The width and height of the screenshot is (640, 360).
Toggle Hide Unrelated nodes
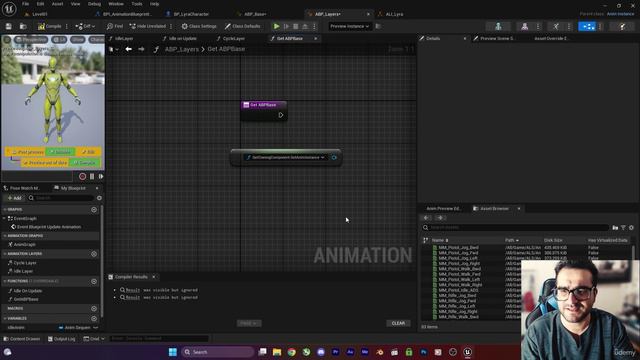[148, 26]
